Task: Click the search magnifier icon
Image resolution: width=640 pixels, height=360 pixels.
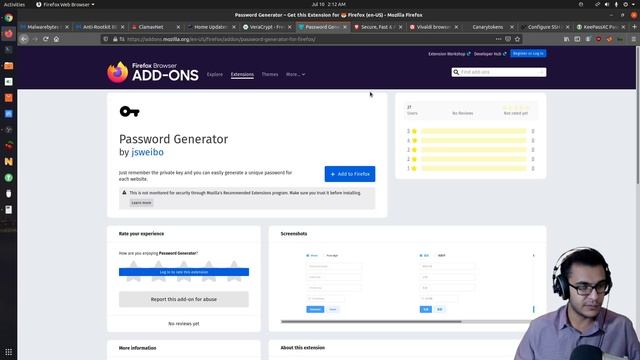Action: coord(456,72)
